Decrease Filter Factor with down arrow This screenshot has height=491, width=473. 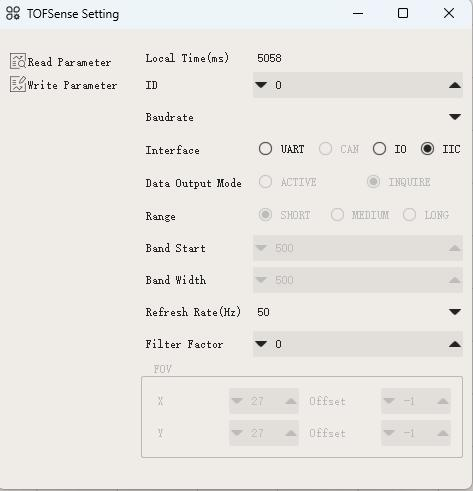pos(261,344)
